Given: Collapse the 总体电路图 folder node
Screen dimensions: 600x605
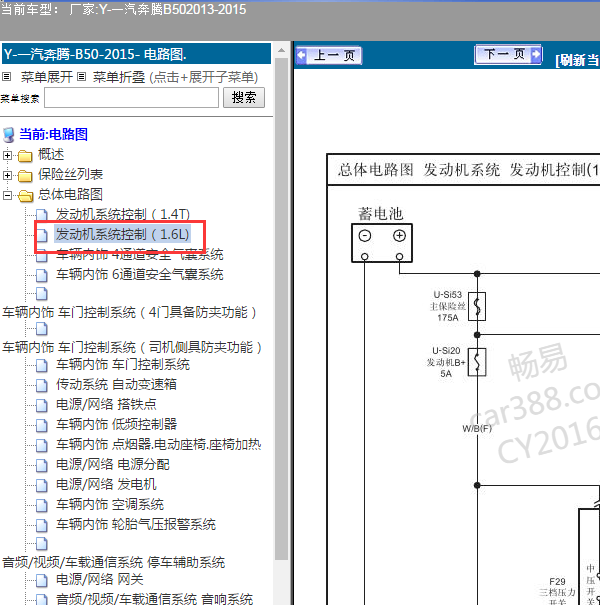Looking at the screenshot, I should click(x=7, y=195).
